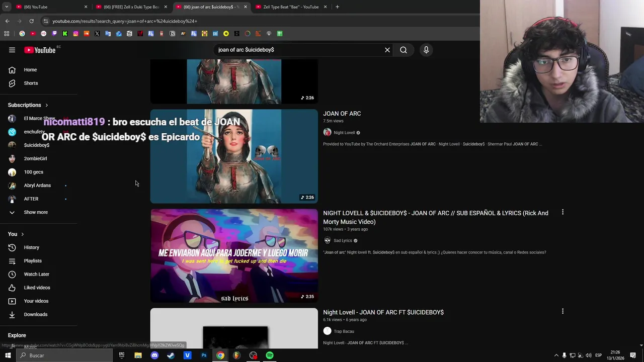Clear the search box with the X
644x362 pixels.
pos(387,50)
